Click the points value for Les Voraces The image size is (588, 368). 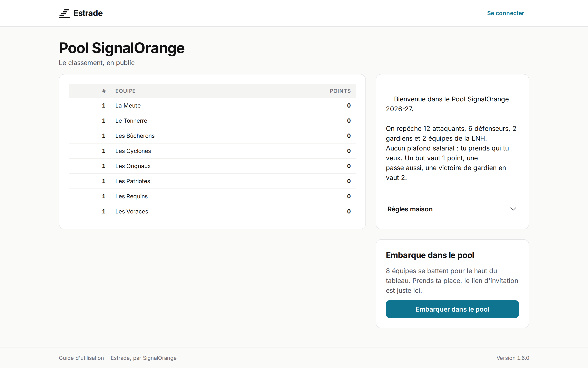349,212
